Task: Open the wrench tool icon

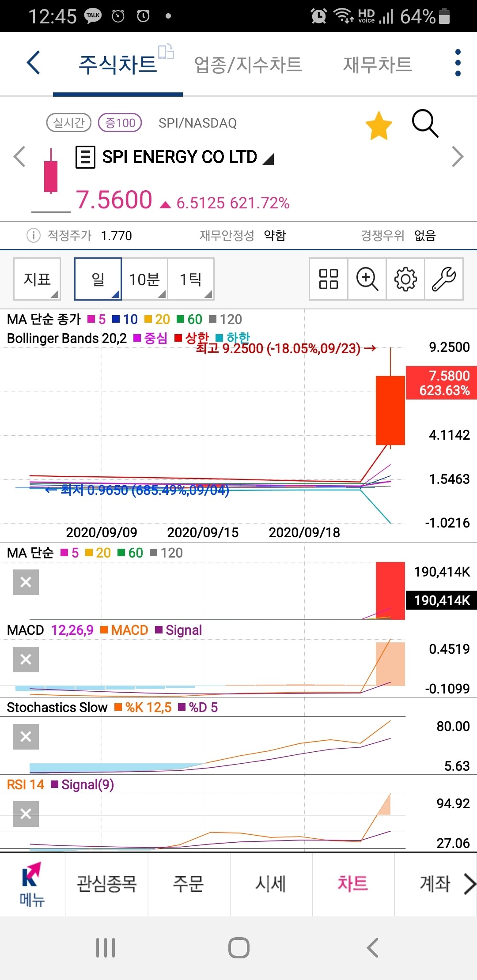Action: tap(444, 279)
